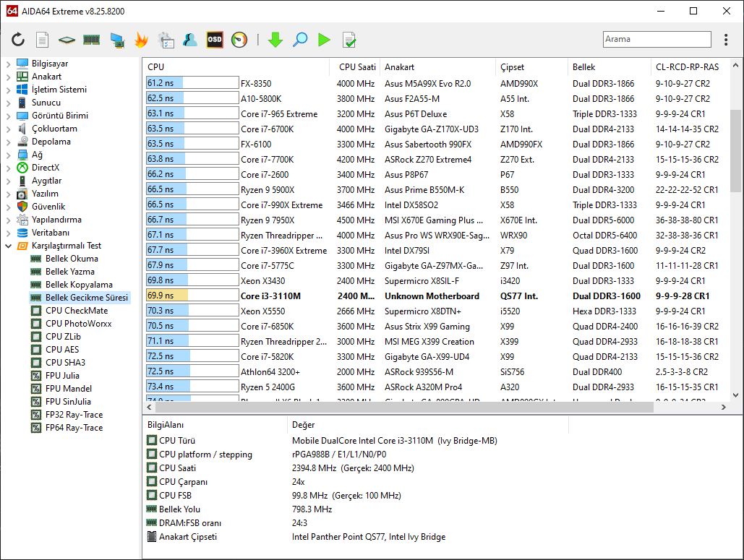Open the OSD panel icon
The image size is (744, 560).
(x=215, y=40)
